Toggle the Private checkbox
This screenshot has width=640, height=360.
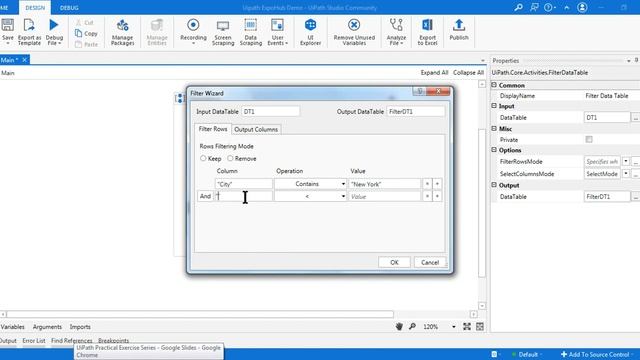click(589, 140)
